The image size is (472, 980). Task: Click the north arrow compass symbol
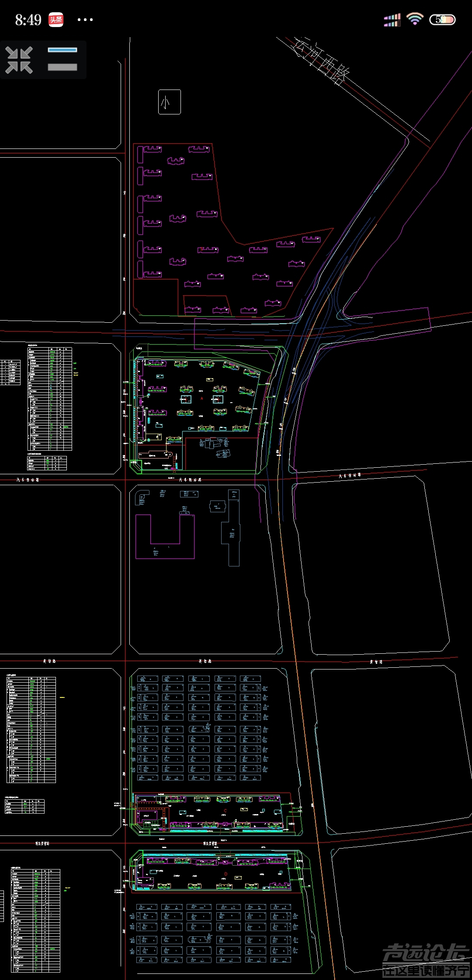coord(169,102)
